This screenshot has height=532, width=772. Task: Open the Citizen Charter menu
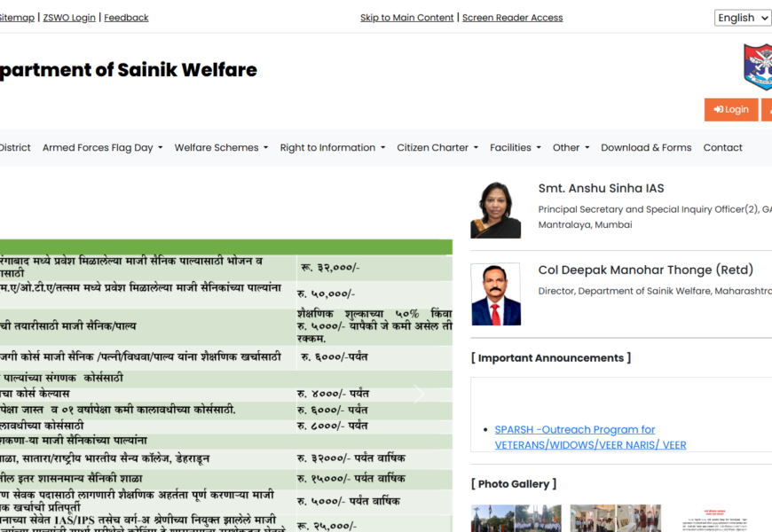coord(437,148)
